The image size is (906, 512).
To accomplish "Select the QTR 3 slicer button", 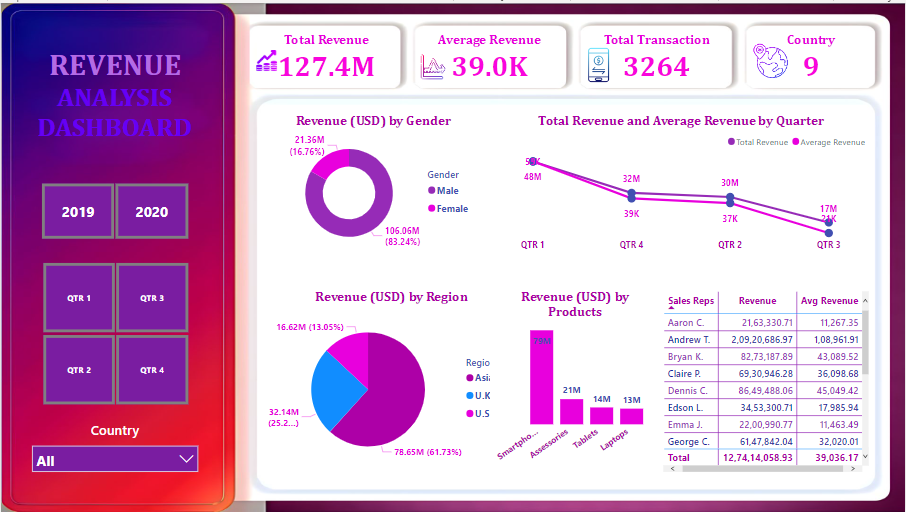I will click(x=152, y=298).
